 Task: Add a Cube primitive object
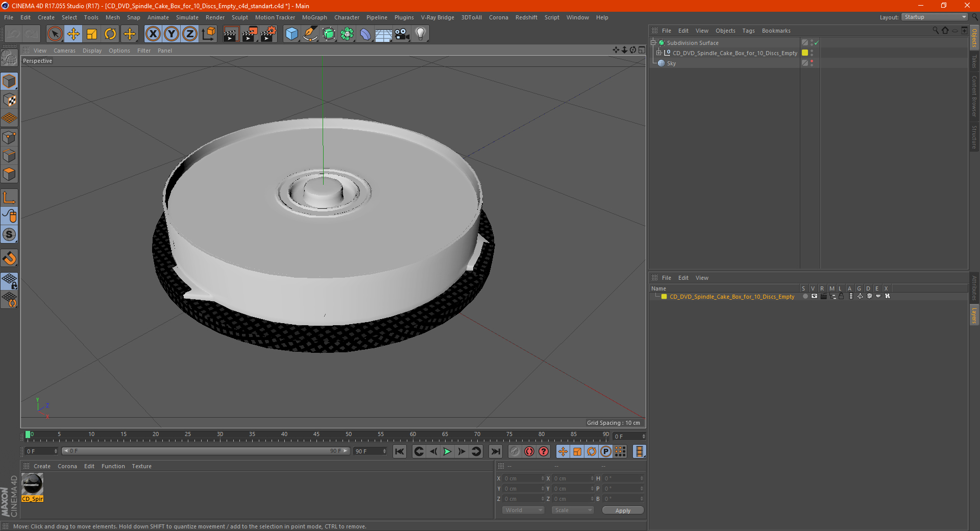tap(291, 34)
